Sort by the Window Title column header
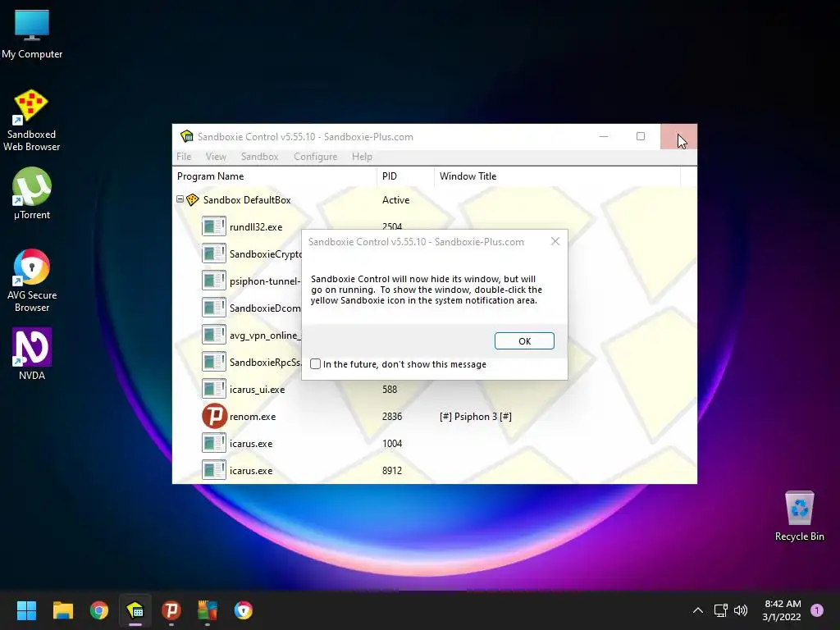The width and height of the screenshot is (840, 630). 557,176
